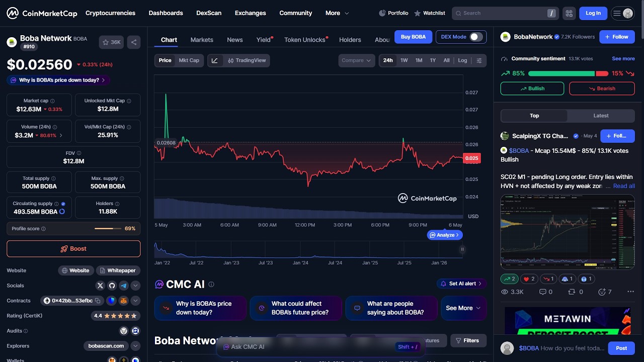Click the orange Boost button

(73, 249)
